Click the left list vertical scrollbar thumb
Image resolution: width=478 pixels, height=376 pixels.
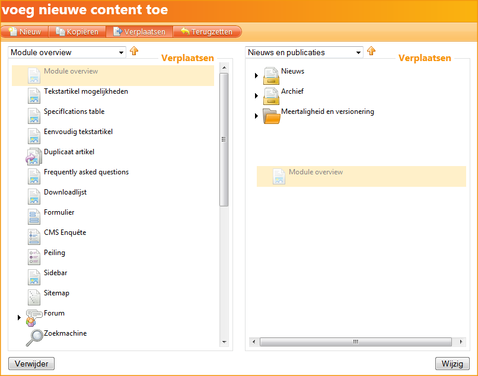[224, 139]
